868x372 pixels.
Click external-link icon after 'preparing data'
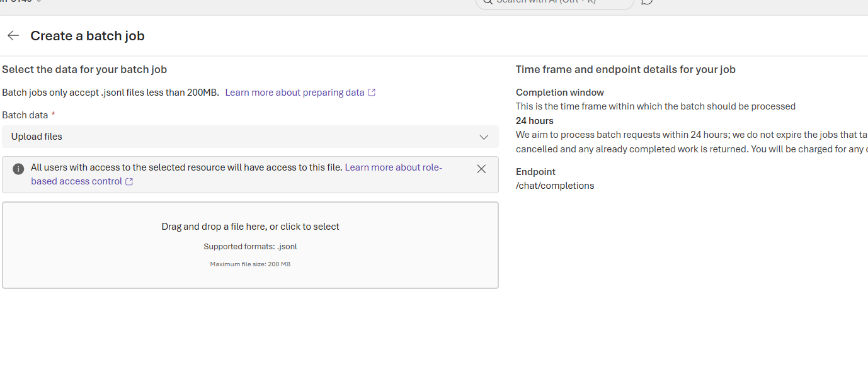point(372,93)
